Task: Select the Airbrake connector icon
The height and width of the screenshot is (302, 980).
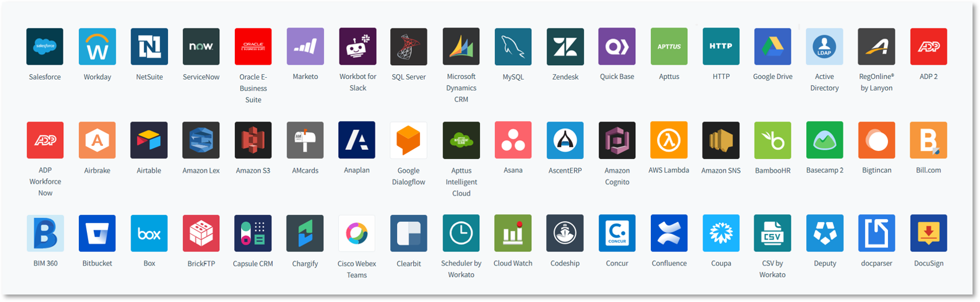Action: point(97,140)
